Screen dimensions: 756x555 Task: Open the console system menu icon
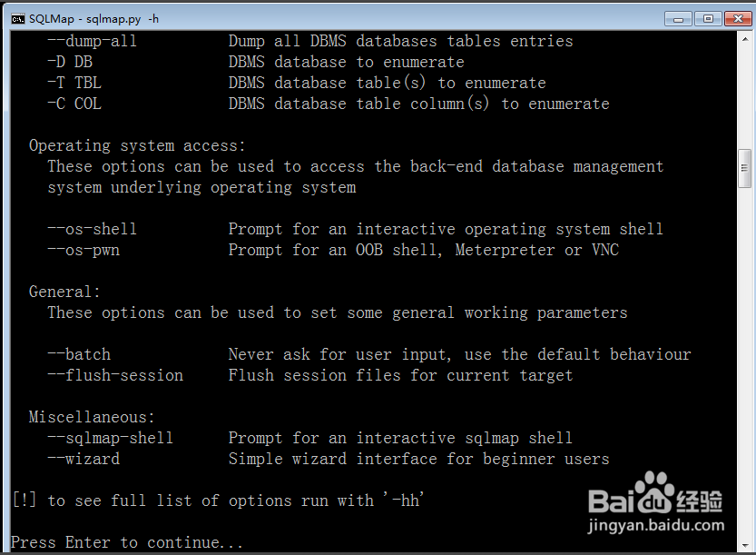click(x=18, y=19)
